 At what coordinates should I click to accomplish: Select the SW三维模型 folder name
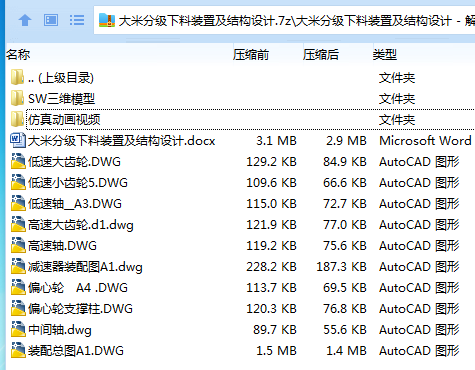tap(62, 99)
